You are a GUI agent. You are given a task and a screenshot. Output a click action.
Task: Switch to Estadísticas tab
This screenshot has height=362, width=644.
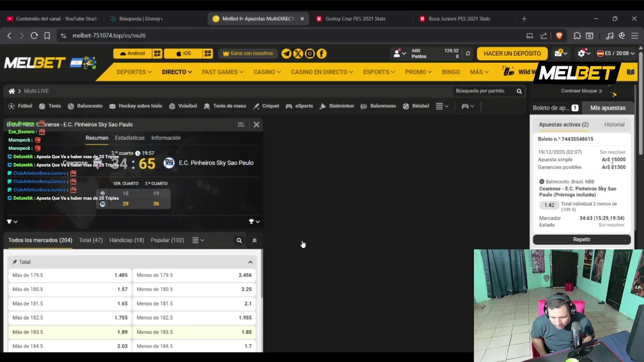pos(129,138)
